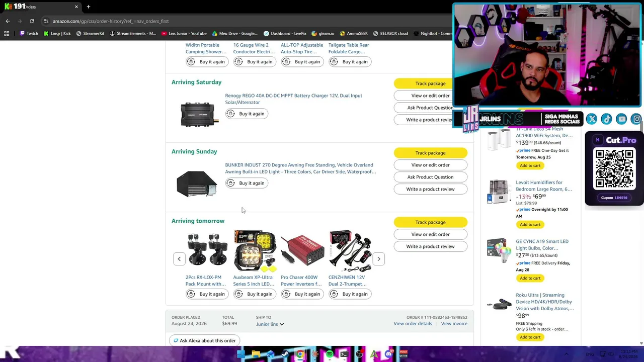View invoice for order 111-0882453-1849852
Viewport: 644px width, 362px height.
coord(454,324)
